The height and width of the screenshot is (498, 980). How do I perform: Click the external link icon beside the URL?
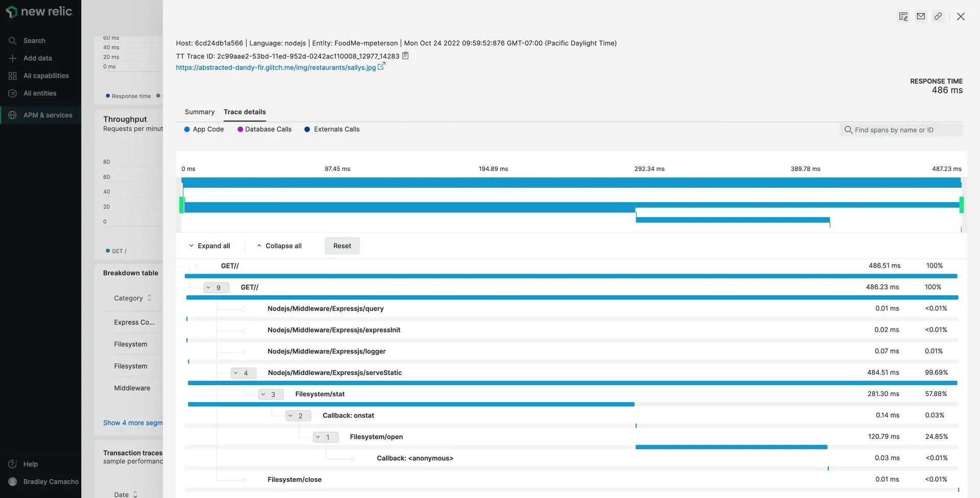tap(381, 66)
